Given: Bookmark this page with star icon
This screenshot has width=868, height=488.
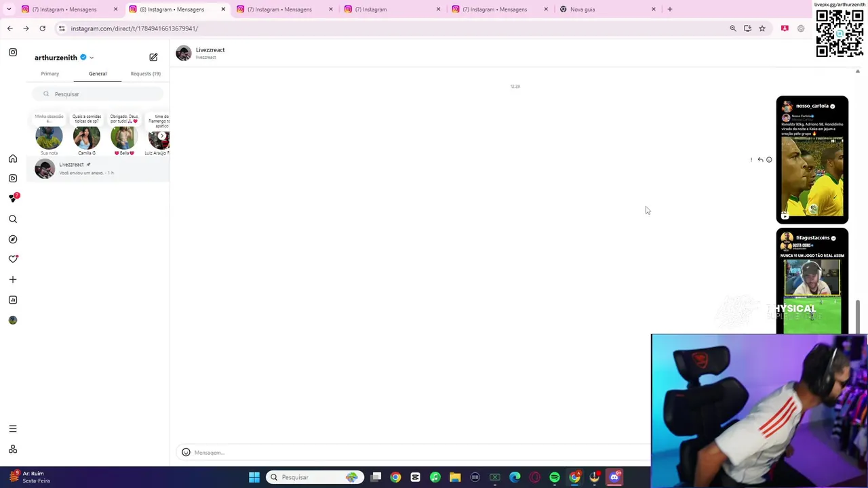Looking at the screenshot, I should coord(762,28).
